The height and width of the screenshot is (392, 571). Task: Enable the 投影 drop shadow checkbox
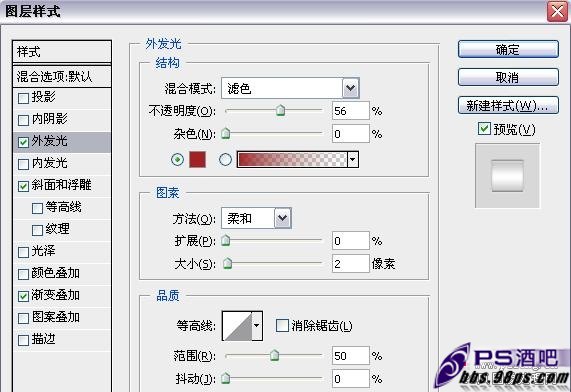23,98
